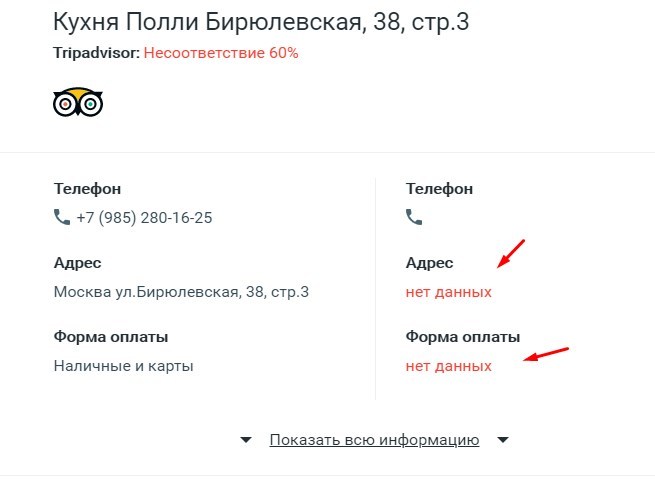Click the Tripadvisor owl logo icon

click(78, 102)
